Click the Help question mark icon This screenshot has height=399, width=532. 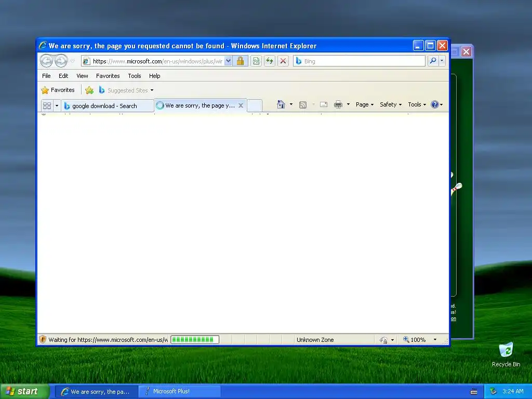click(x=435, y=104)
